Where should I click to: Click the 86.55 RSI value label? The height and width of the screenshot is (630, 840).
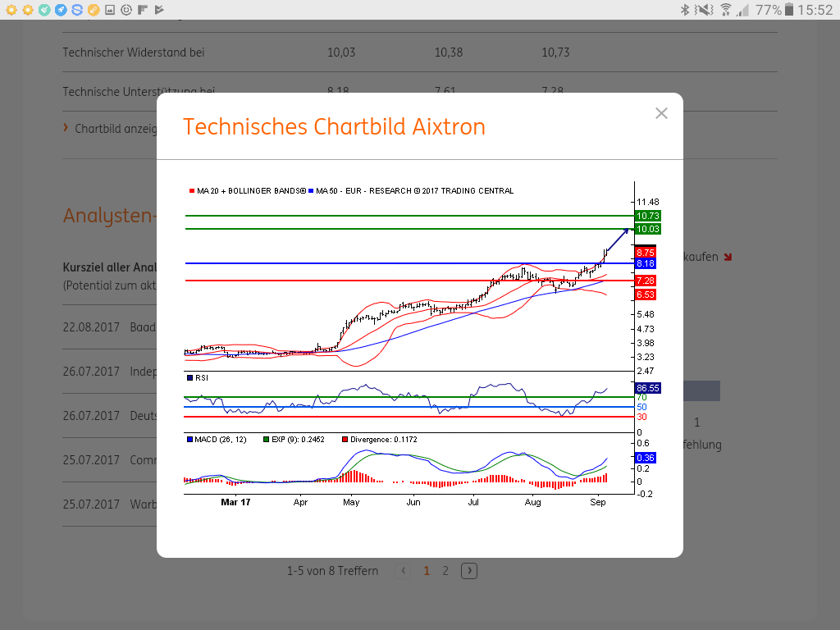[x=647, y=388]
